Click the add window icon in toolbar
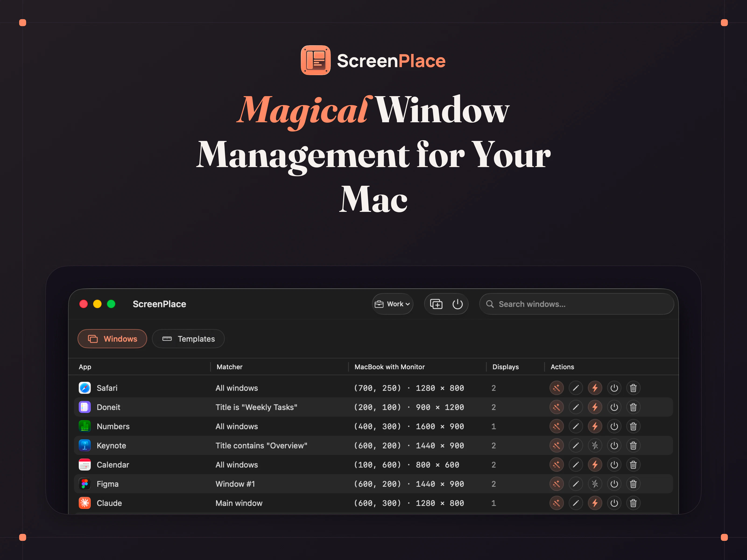This screenshot has width=747, height=560. 436,304
